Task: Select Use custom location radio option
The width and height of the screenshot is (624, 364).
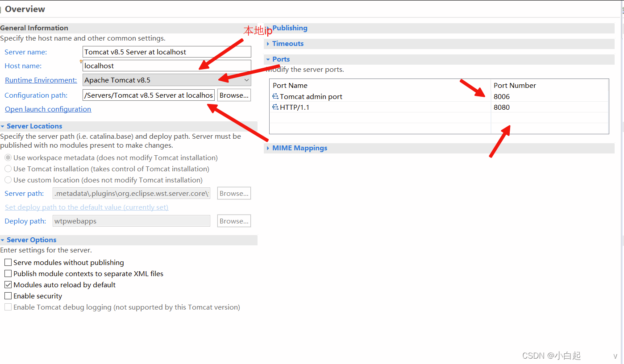Action: [8, 180]
